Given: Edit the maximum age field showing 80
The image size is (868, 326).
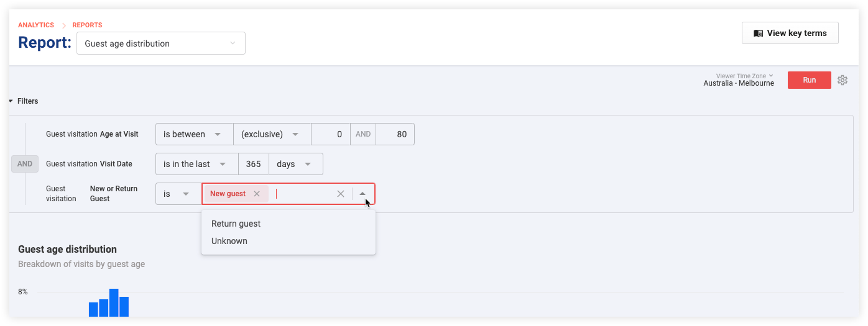Looking at the screenshot, I should coord(395,134).
